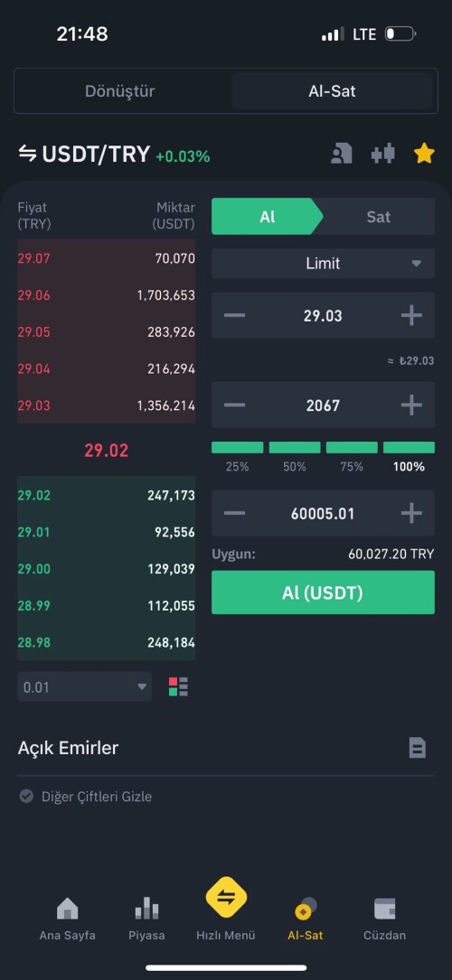The width and height of the screenshot is (452, 980).
Task: Tap the yellow favorite star icon
Action: point(424,154)
